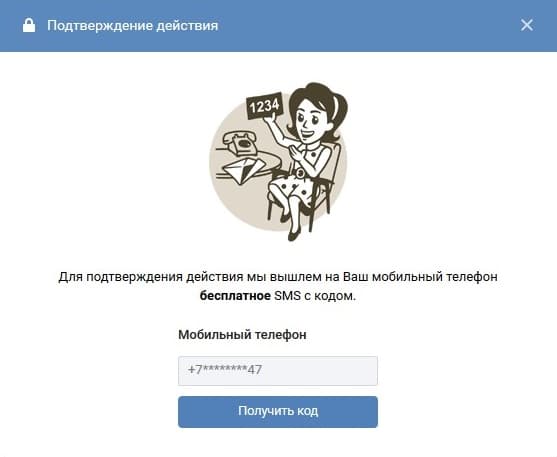Click the 1234 code sign in the illustration
The height and width of the screenshot is (457, 557).
(265, 106)
